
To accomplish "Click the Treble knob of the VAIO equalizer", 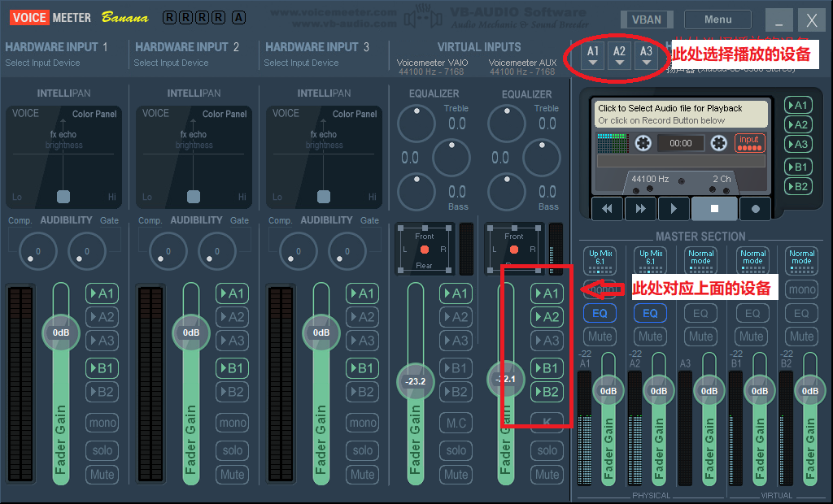I will (416, 124).
